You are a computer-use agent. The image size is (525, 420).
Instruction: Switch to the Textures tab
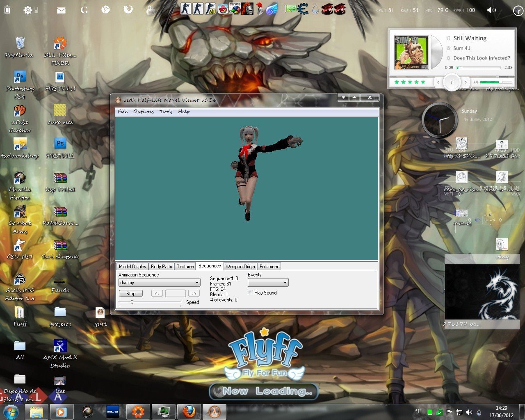pyautogui.click(x=185, y=267)
